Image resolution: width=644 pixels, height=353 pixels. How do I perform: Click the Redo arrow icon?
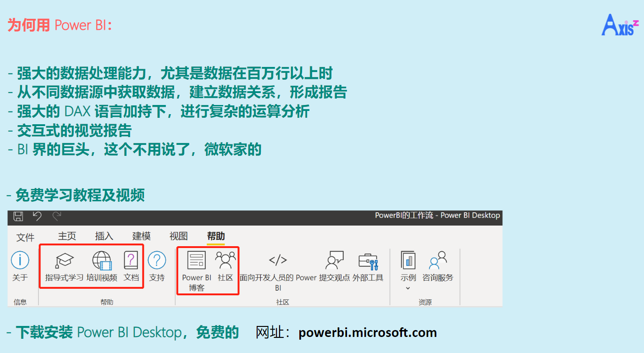click(x=57, y=216)
